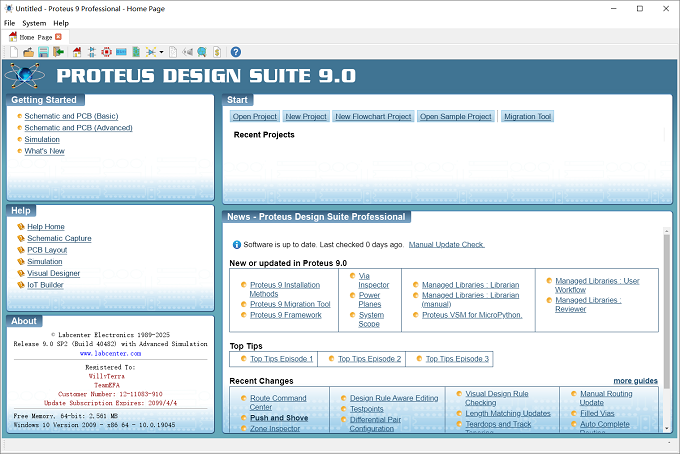This screenshot has width=680, height=454.
Task: Click the New Project blank-page toolbar icon
Action: [14, 52]
